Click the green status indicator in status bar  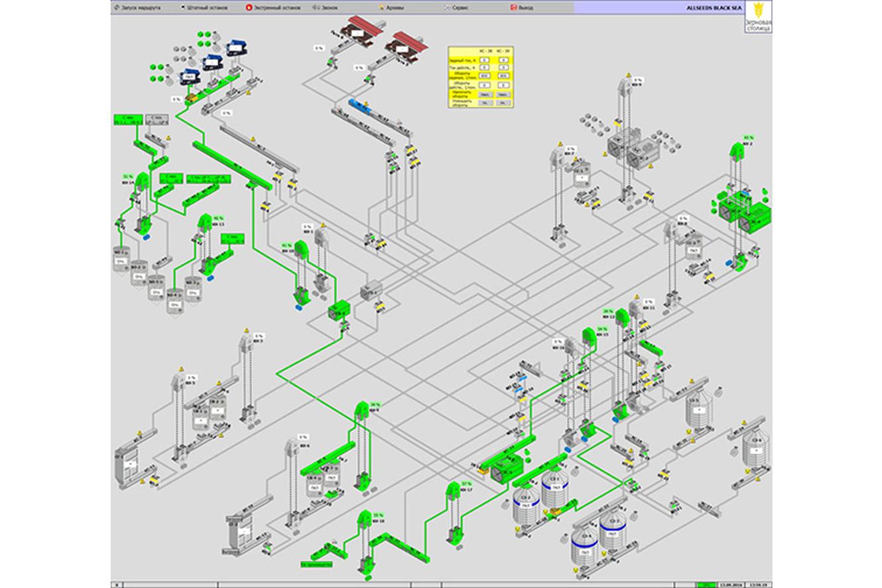point(706,585)
